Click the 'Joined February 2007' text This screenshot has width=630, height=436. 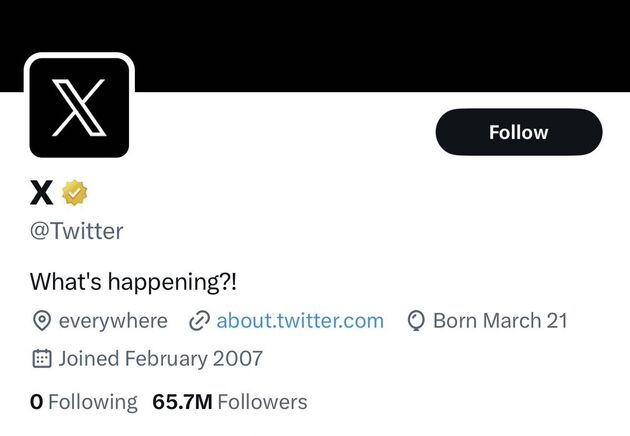click(160, 358)
